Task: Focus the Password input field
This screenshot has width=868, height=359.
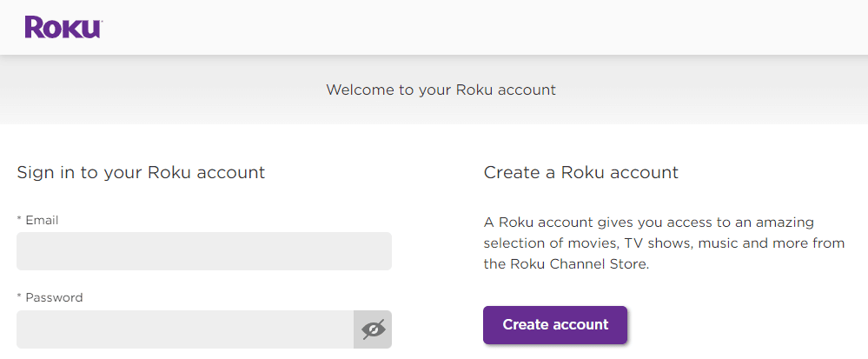Action: (x=185, y=329)
